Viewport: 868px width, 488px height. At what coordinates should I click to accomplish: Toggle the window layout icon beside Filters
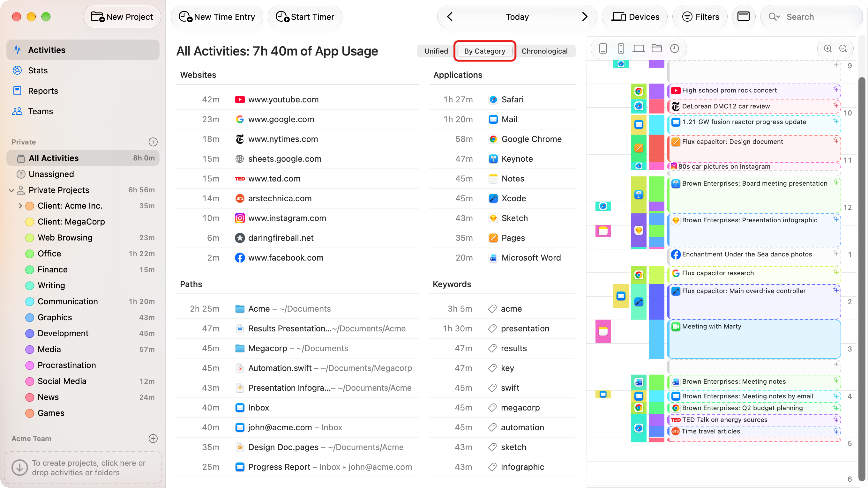click(743, 17)
